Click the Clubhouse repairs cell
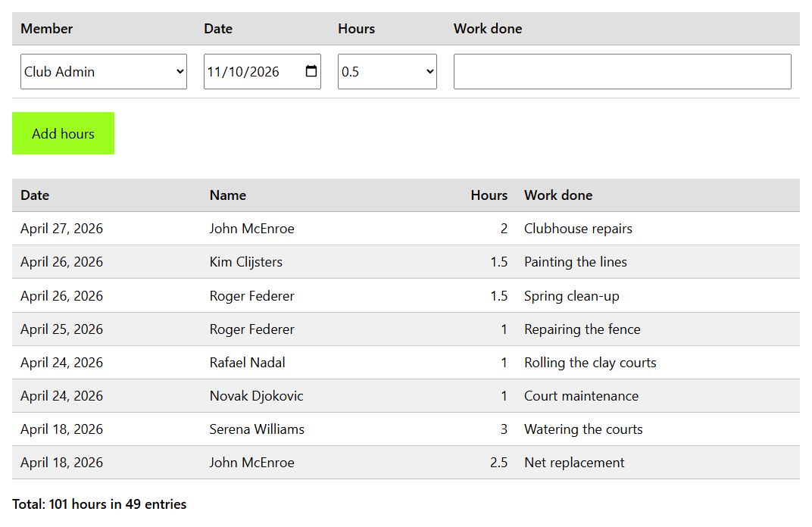Image resolution: width=812 pixels, height=527 pixels. 578,229
